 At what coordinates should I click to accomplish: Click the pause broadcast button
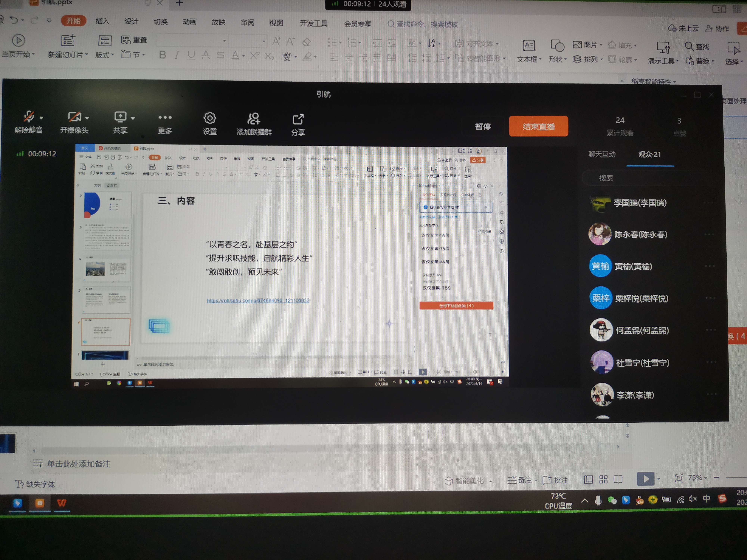[x=483, y=127]
